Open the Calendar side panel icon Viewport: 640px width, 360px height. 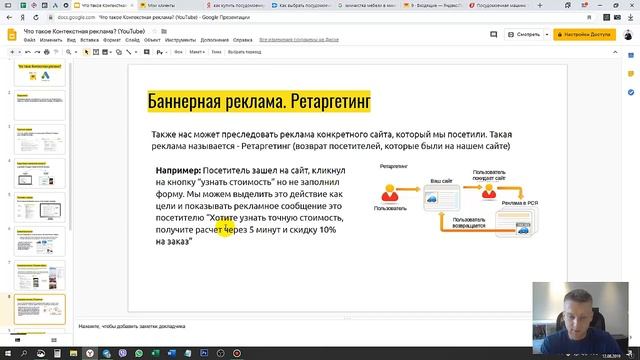coord(631,56)
